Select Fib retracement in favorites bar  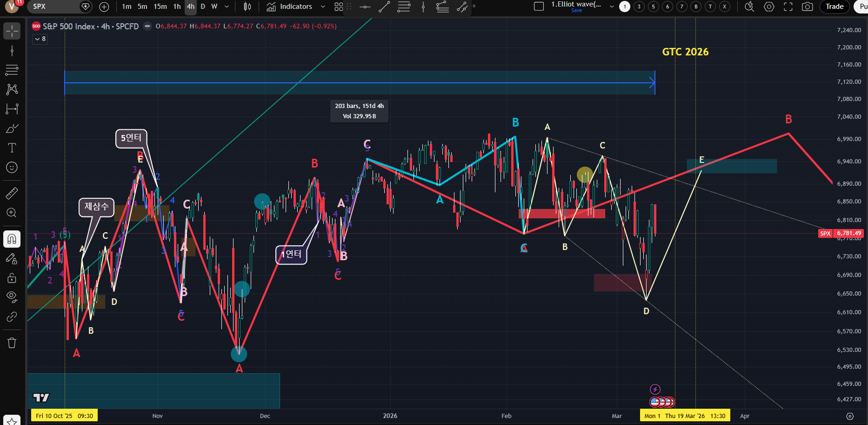click(404, 7)
